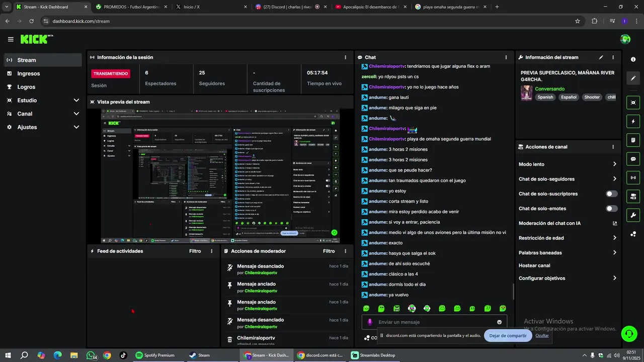Click the camera-frame icon in right sidebar

[x=633, y=103]
